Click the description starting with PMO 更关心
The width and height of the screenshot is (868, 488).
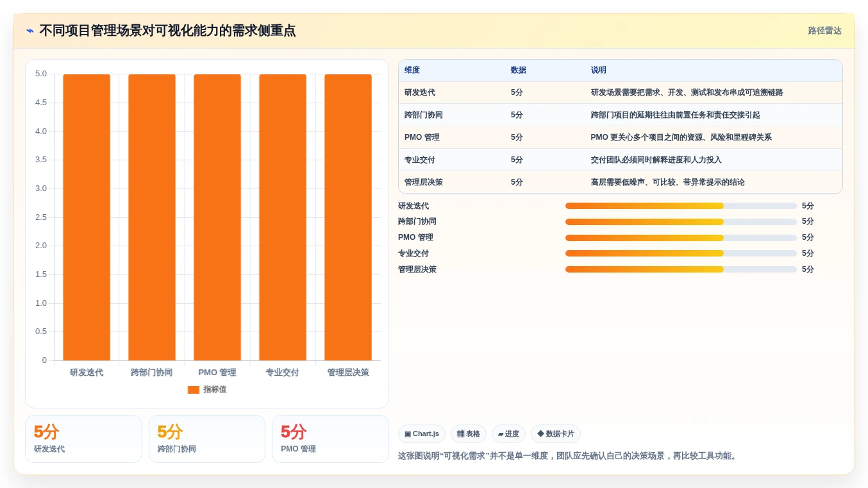[681, 138]
